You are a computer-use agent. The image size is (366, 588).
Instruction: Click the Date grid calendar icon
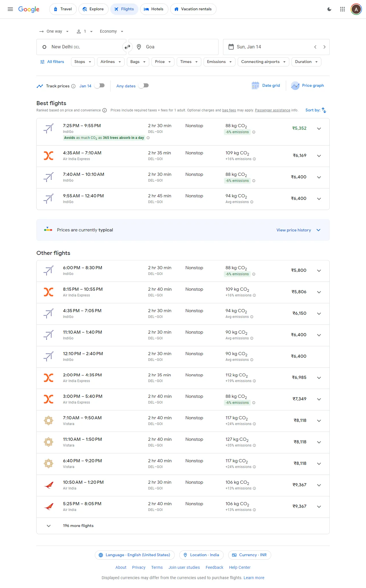pyautogui.click(x=255, y=86)
